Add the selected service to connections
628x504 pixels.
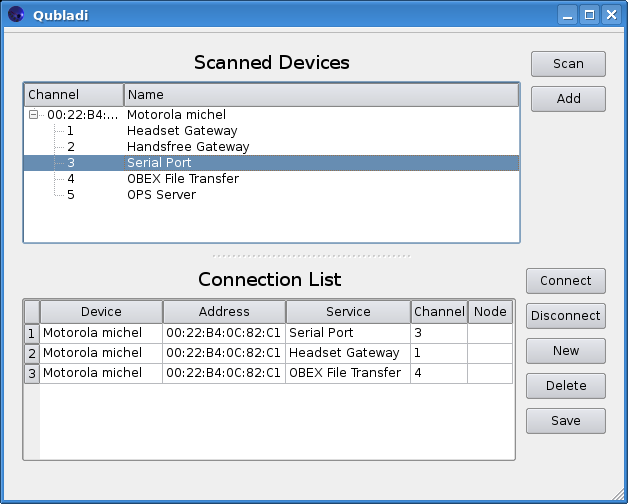pyautogui.click(x=568, y=99)
